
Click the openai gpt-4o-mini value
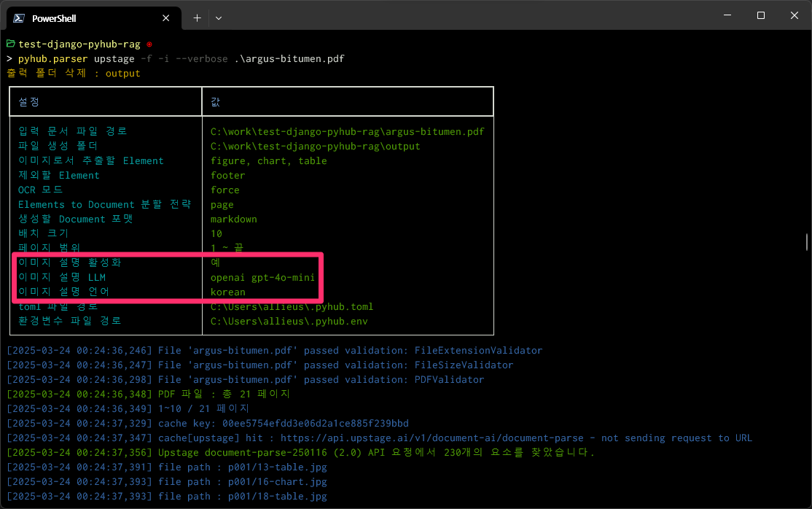[x=262, y=278]
